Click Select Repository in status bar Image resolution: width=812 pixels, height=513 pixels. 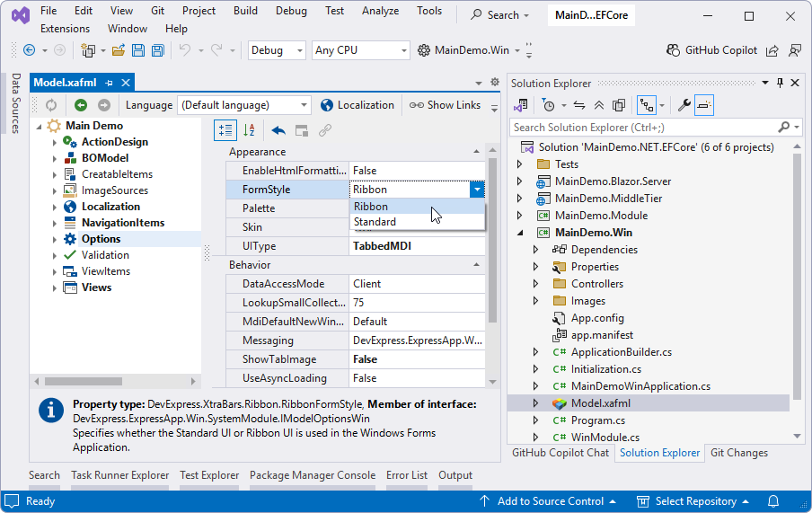[x=693, y=501]
